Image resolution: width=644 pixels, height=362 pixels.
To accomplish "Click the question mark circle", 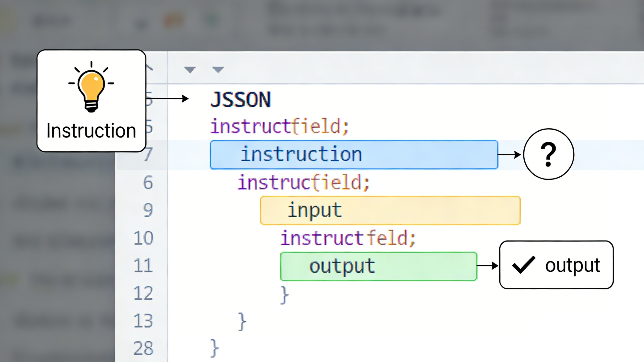I will tap(548, 154).
